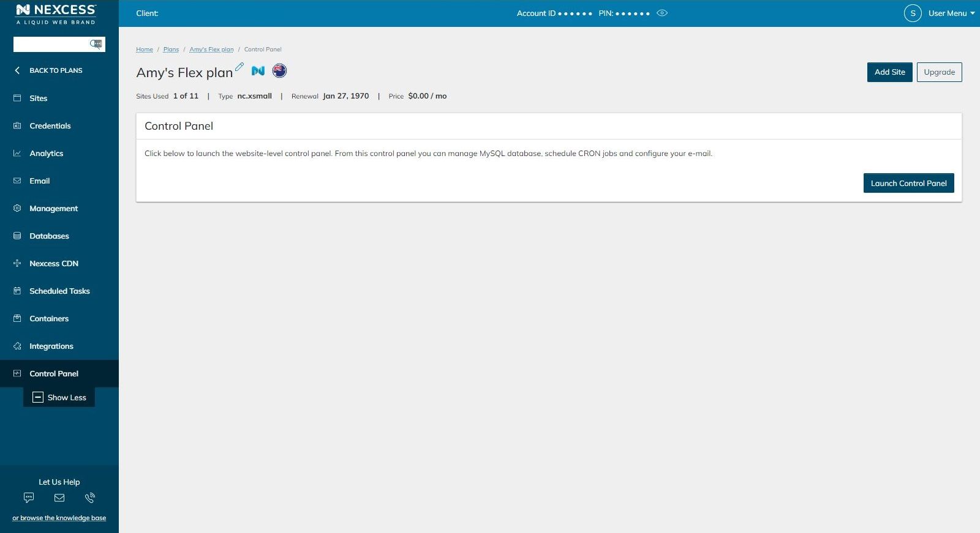Click the back arrow beside Back to Plans
The height and width of the screenshot is (533, 980).
coord(17,70)
